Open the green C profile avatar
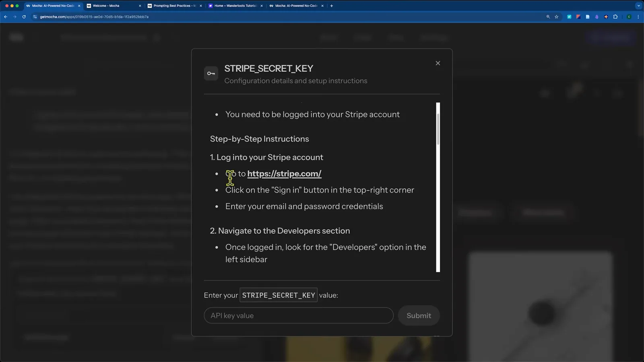 click(x=629, y=17)
